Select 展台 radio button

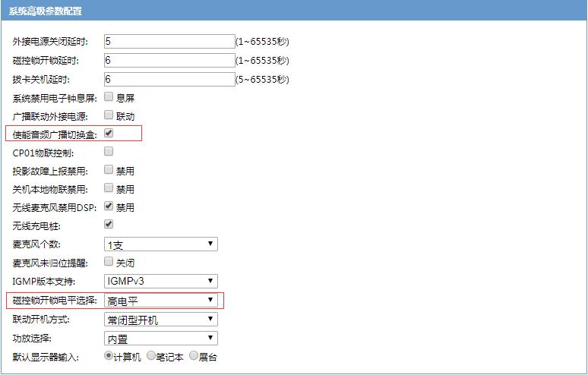(194, 355)
